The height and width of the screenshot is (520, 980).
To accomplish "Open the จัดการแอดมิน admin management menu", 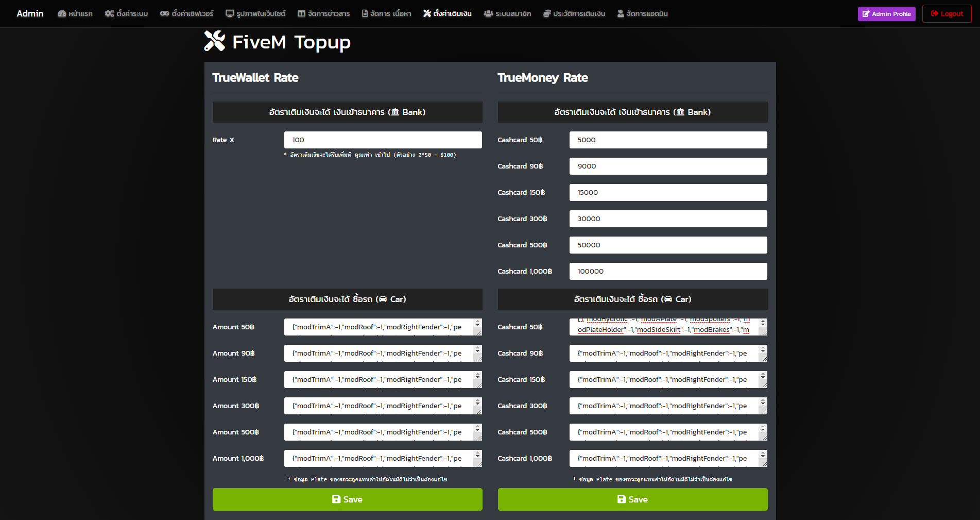I will (x=642, y=13).
